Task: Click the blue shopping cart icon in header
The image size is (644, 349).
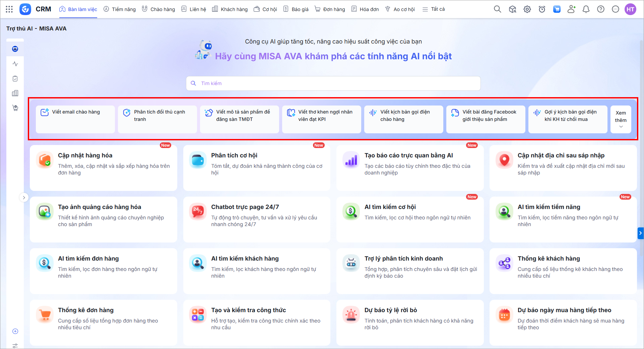Action: (557, 9)
